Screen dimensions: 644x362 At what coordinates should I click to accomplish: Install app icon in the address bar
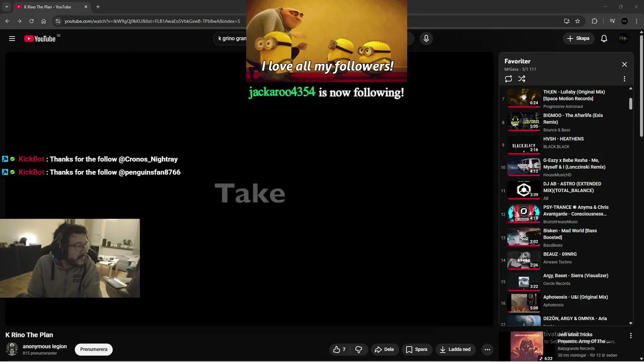pyautogui.click(x=567, y=21)
